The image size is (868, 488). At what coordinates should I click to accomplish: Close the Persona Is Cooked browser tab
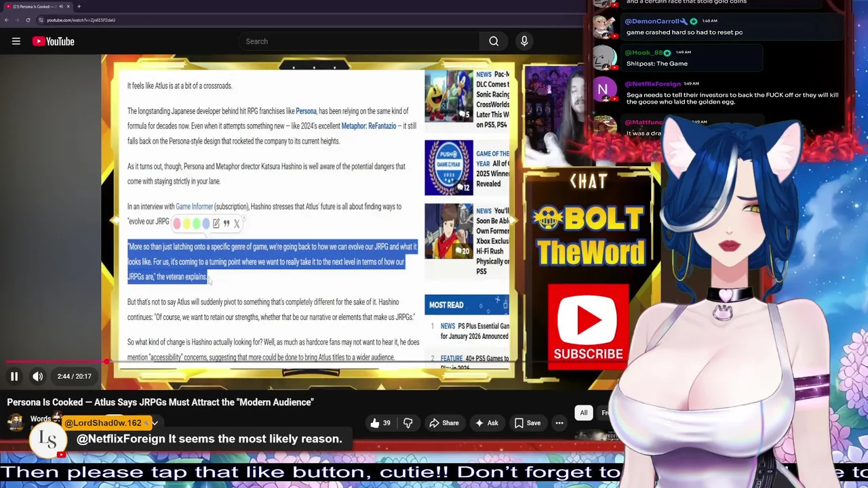pyautogui.click(x=68, y=6)
